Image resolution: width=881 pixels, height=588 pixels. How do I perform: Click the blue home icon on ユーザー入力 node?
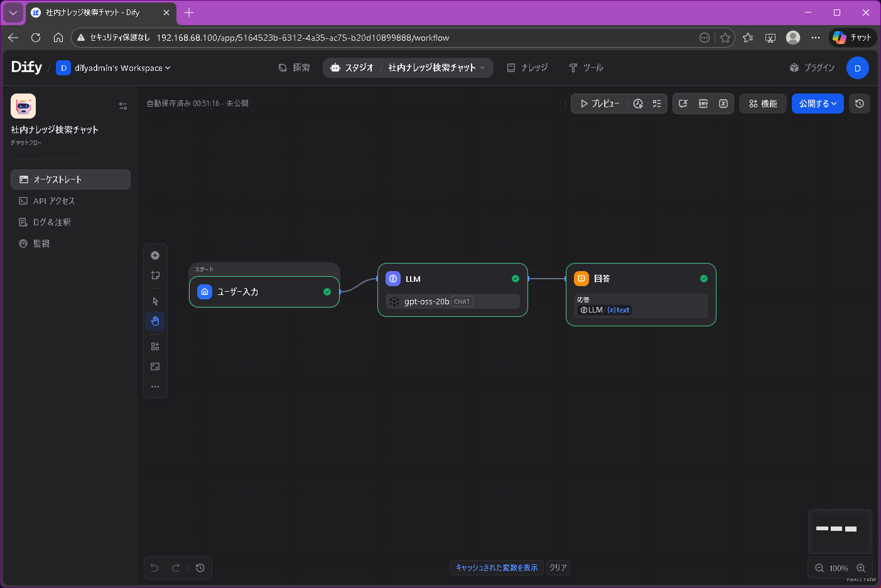(205, 292)
